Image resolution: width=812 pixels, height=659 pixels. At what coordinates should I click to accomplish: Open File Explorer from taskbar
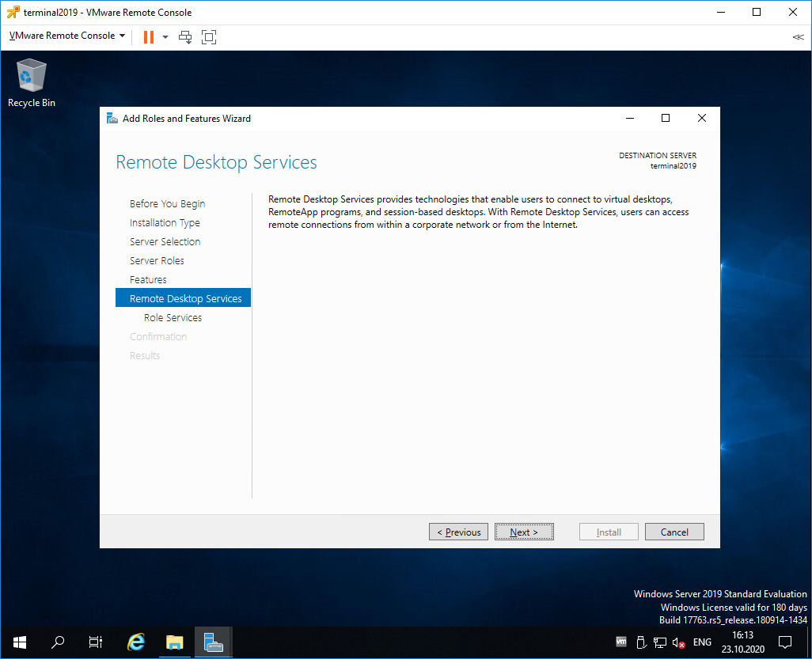175,642
